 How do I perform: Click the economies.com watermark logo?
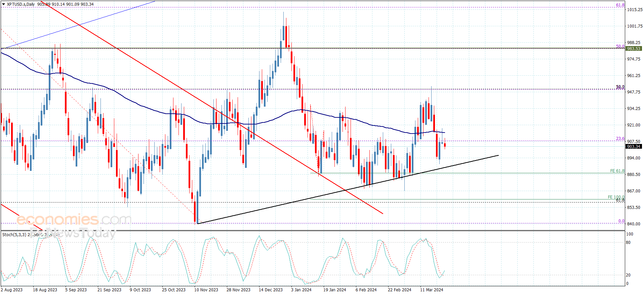click(74, 220)
